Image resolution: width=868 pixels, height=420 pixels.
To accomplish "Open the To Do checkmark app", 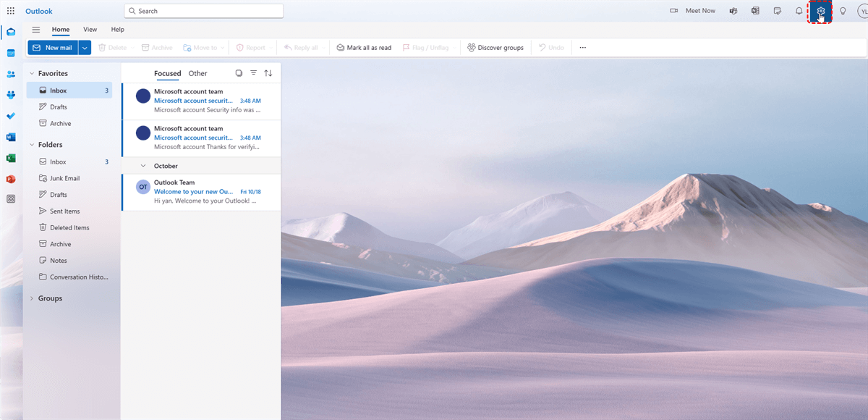I will tap(11, 116).
